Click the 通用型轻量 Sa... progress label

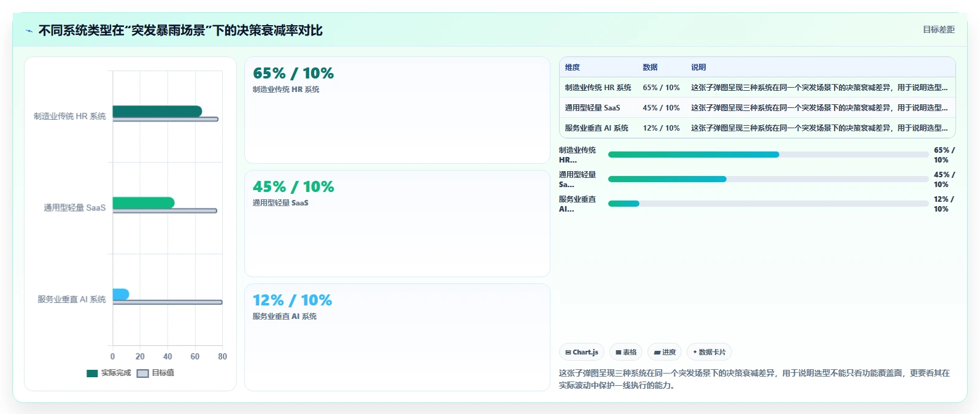577,179
